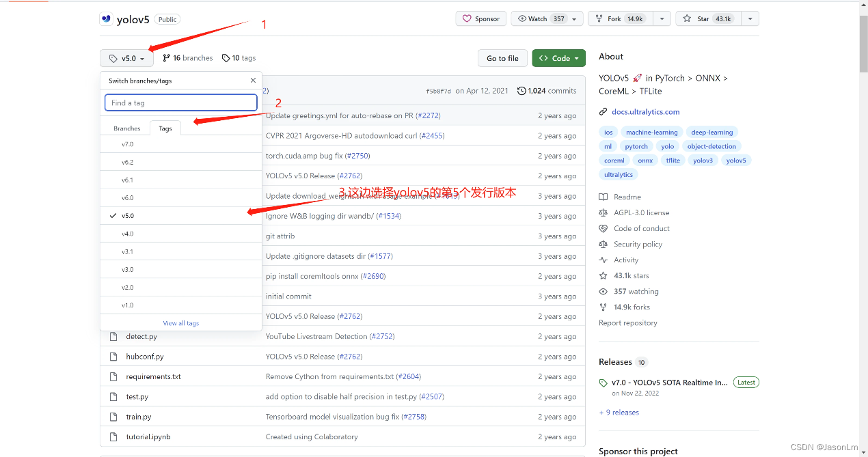
Task: Close the Switch branches/tags popup
Action: [x=253, y=81]
